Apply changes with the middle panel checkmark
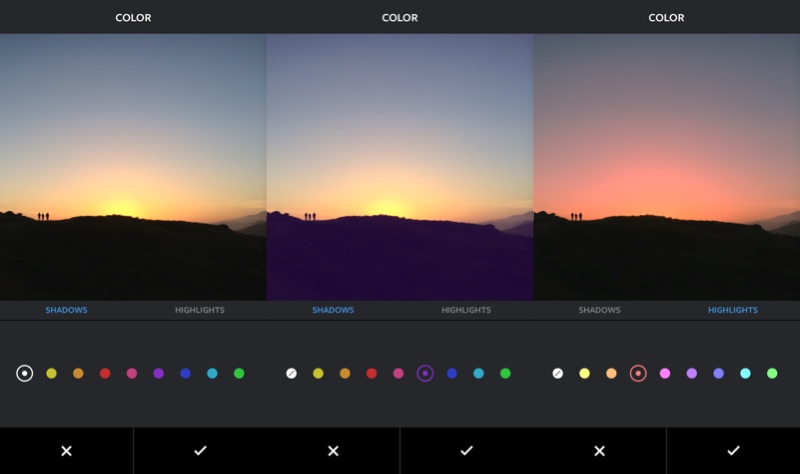 point(466,451)
